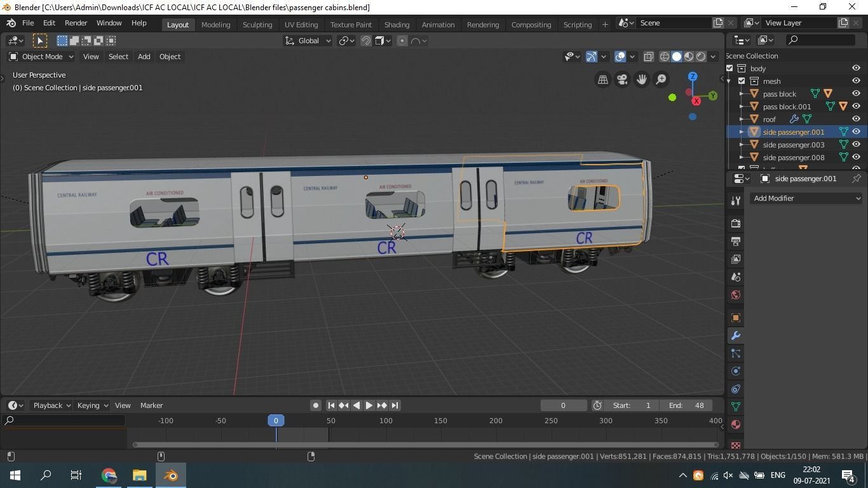The height and width of the screenshot is (488, 868).
Task: Expand the roof object in outliner
Action: click(x=742, y=119)
